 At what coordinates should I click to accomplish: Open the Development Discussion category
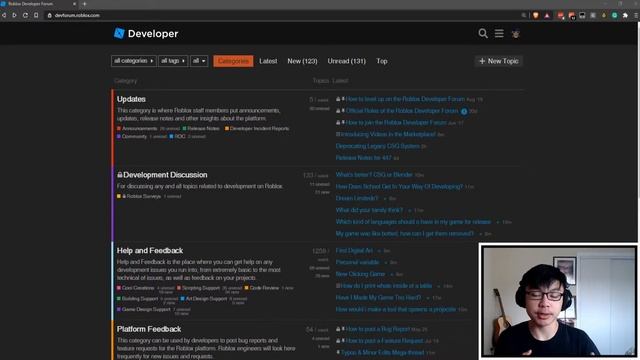[x=165, y=175]
